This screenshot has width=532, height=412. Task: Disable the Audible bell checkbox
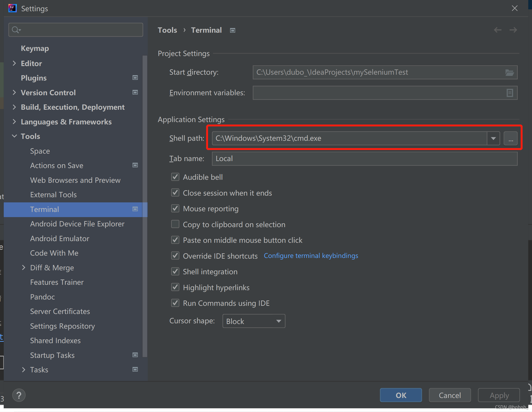175,177
